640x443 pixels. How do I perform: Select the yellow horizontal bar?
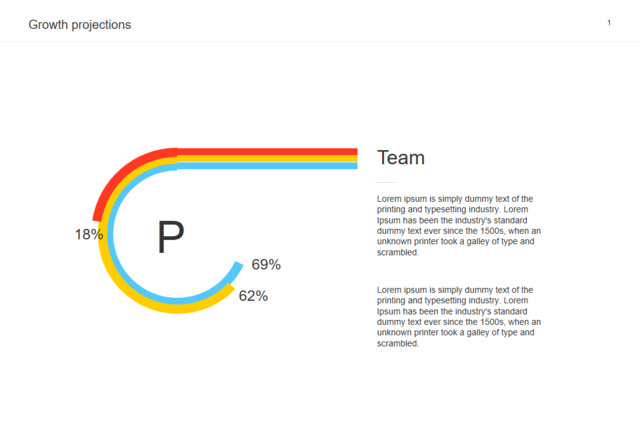pos(268,159)
